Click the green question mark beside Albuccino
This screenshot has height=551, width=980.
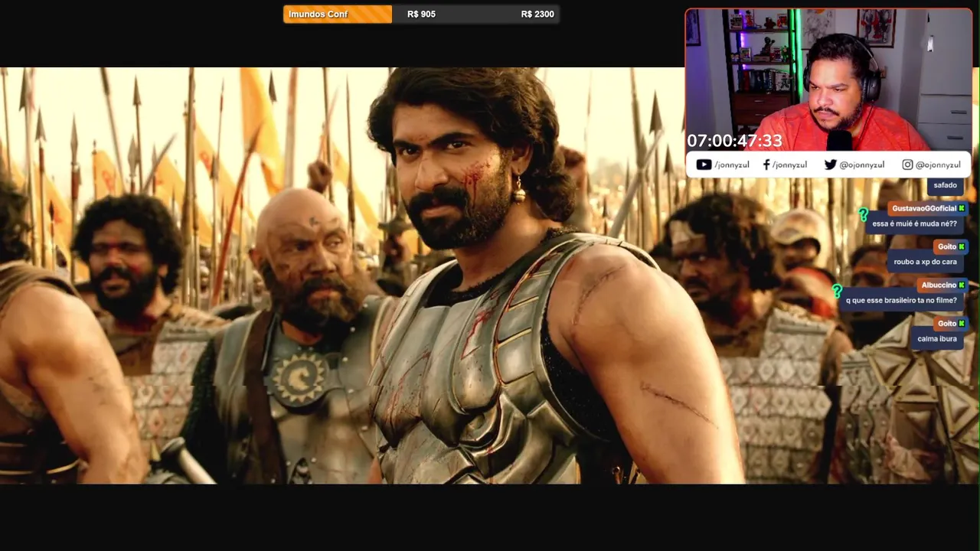tap(837, 292)
